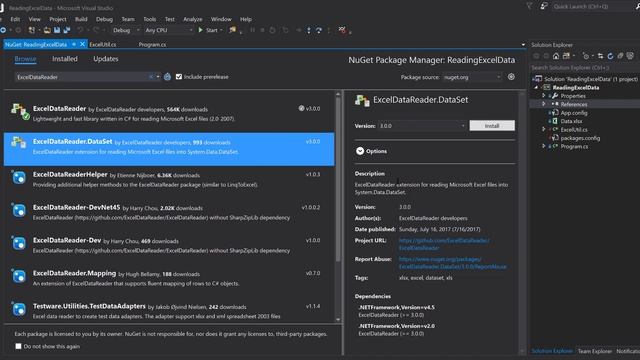This screenshot has width=640, height=360.
Task: Expand the Properties node in Solution Explorer
Action: (x=544, y=96)
